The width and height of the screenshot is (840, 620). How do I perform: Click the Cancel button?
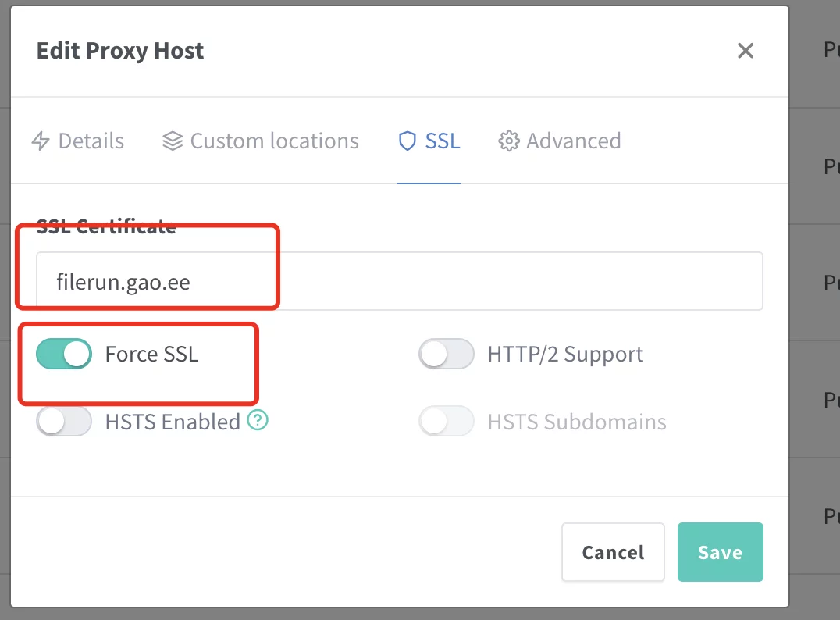coord(613,552)
